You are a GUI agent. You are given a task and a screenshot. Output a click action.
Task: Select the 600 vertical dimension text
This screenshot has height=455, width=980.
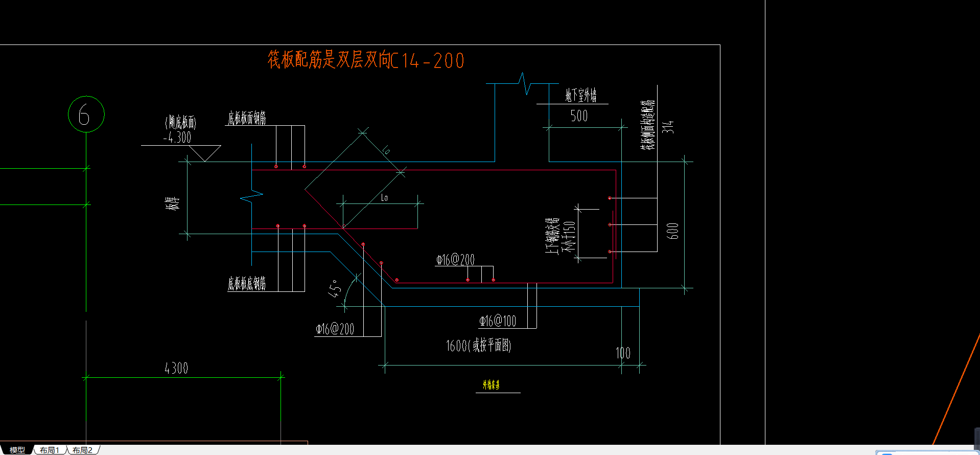coord(673,231)
